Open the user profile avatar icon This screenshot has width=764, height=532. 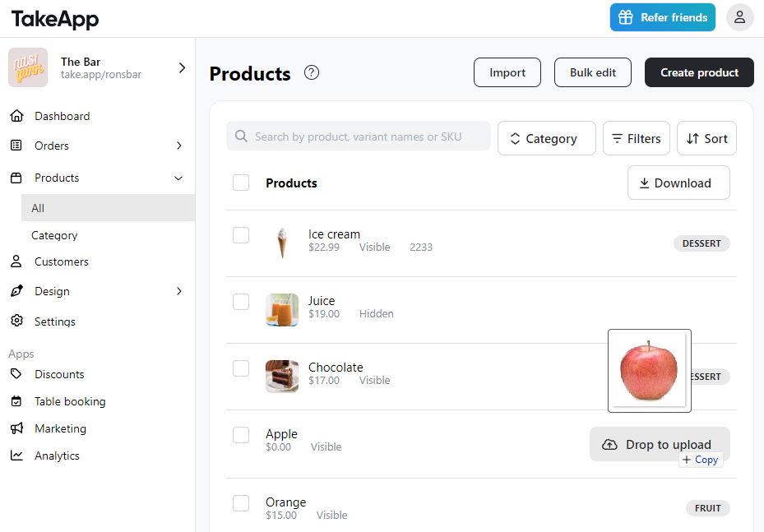tap(739, 17)
